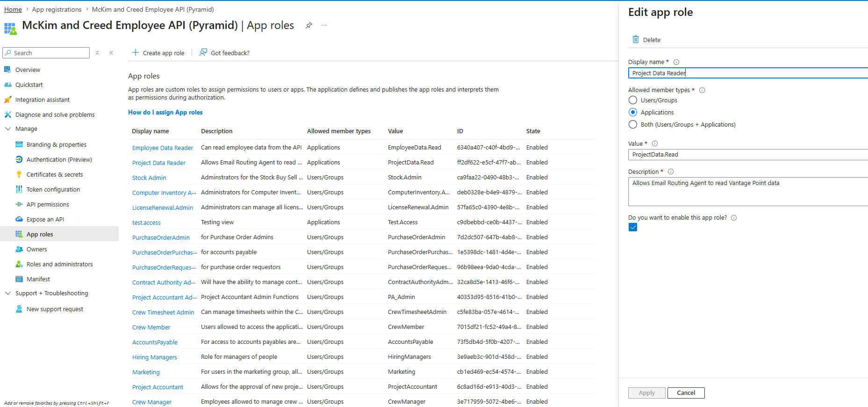Click the Roles and administrators icon
Screen dimensions: 868x407
19,264
